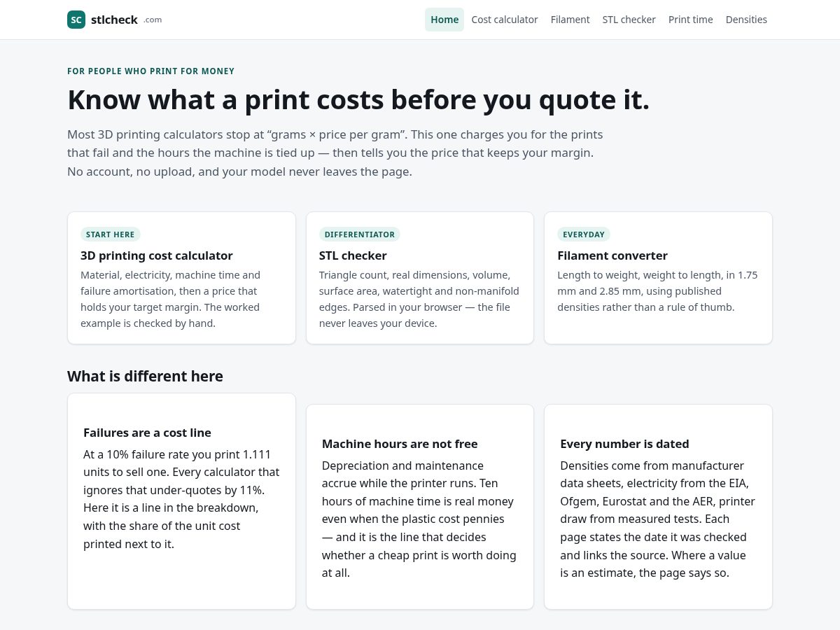Click the What is different here heading
The image size is (840, 630).
[145, 376]
